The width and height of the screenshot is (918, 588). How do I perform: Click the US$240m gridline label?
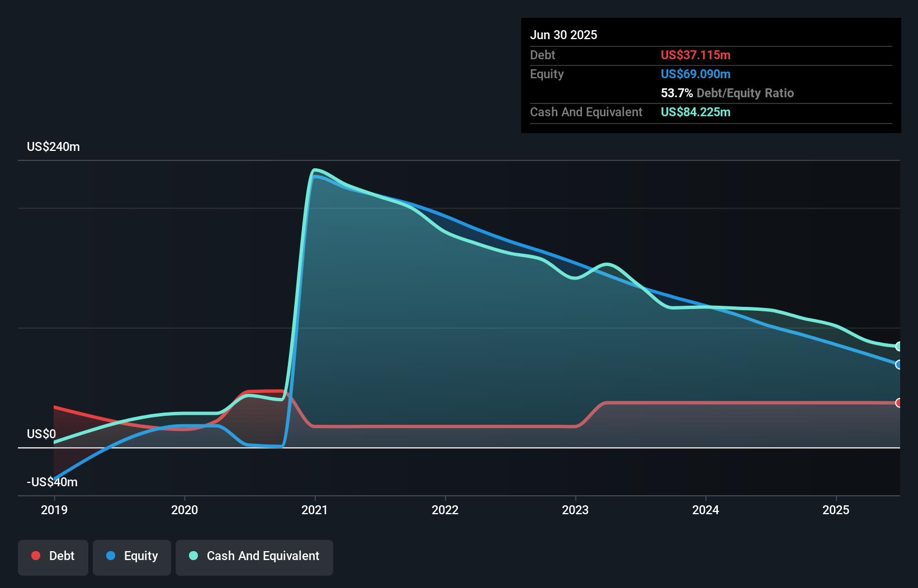[53, 146]
